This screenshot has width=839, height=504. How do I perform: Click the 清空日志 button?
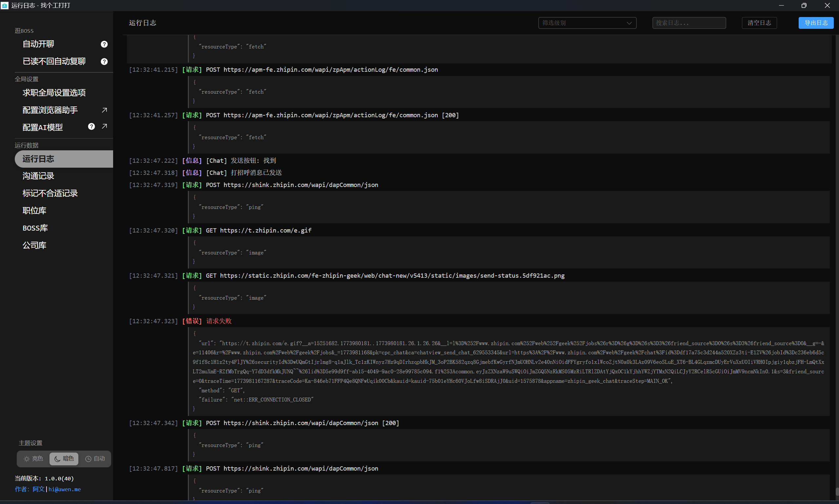click(x=759, y=23)
